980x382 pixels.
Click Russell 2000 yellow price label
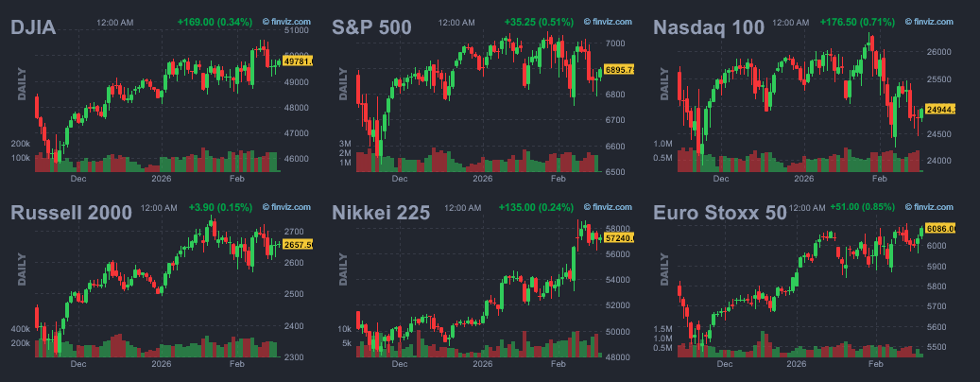pyautogui.click(x=298, y=244)
